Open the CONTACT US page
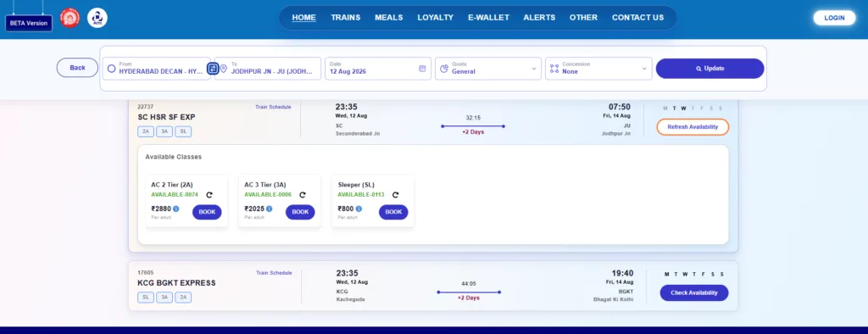Screen dimensions: 868x334 click(x=637, y=18)
